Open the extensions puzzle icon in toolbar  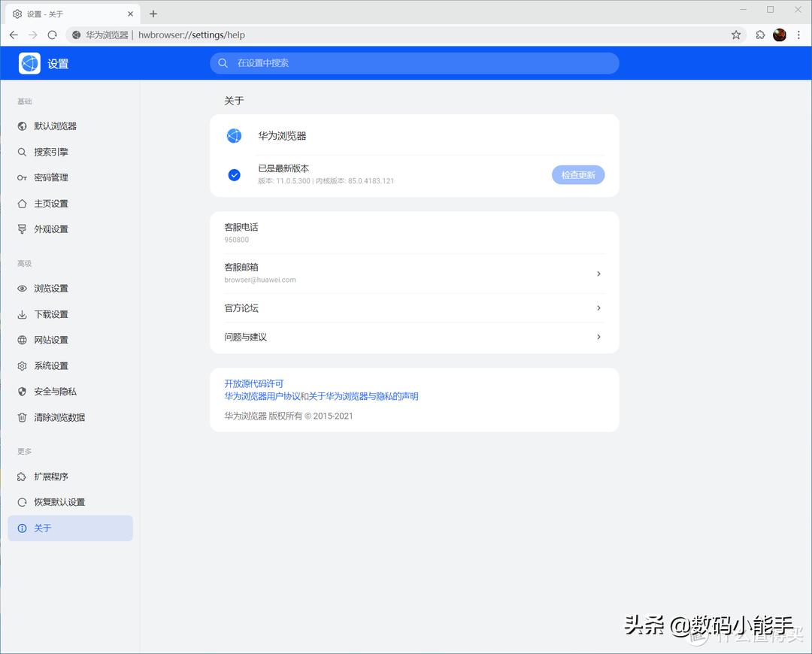click(x=760, y=35)
